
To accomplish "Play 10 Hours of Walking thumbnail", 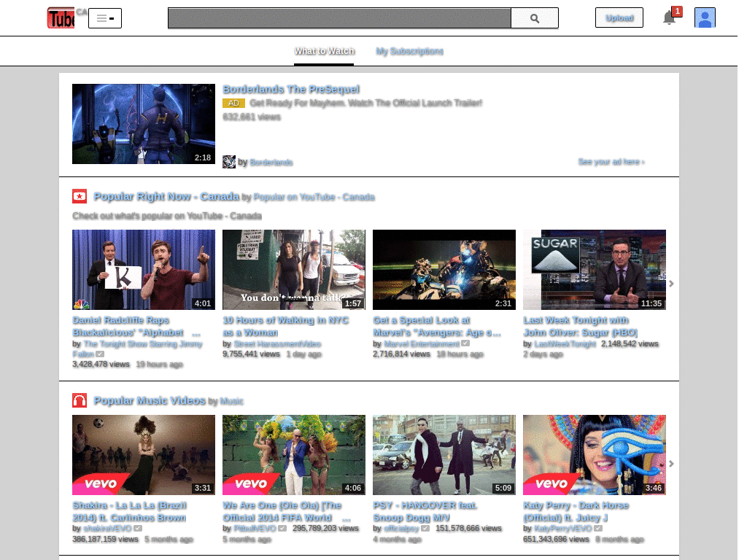I will click(294, 270).
